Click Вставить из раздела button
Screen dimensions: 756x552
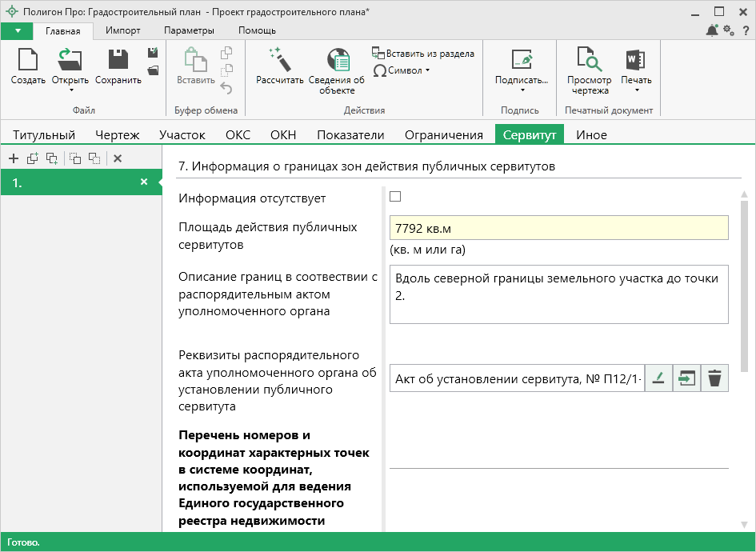coord(423,54)
